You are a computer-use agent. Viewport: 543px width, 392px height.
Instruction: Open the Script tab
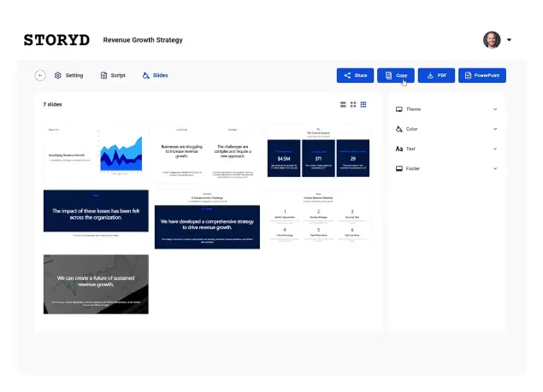point(113,75)
